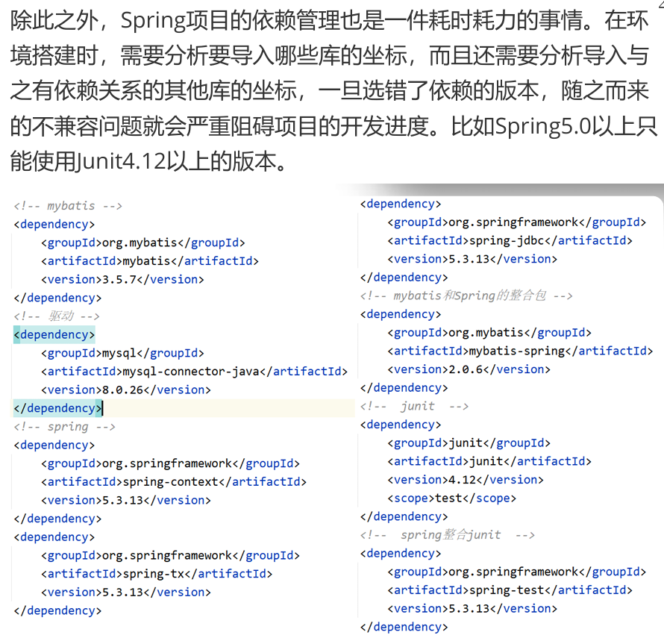Click the "<!-- junit -->" comment line
The image size is (664, 644).
pos(414,406)
